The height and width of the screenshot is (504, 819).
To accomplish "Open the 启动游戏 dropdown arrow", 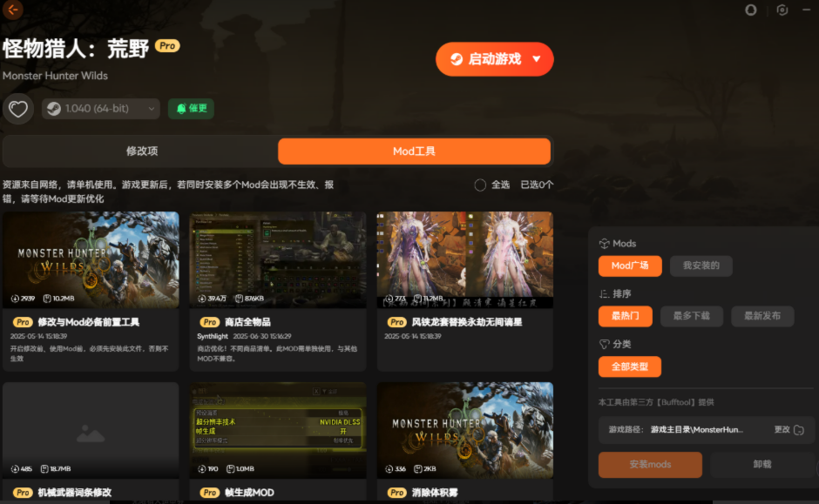I will [536, 59].
